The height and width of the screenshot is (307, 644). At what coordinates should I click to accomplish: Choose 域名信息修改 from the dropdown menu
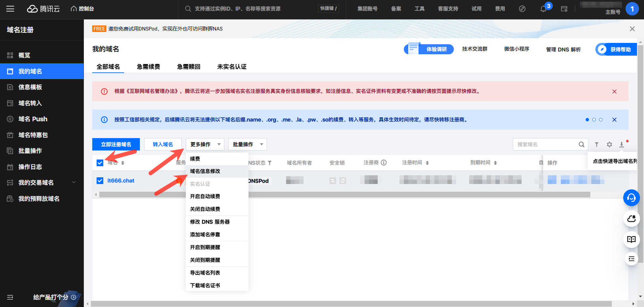point(217,171)
